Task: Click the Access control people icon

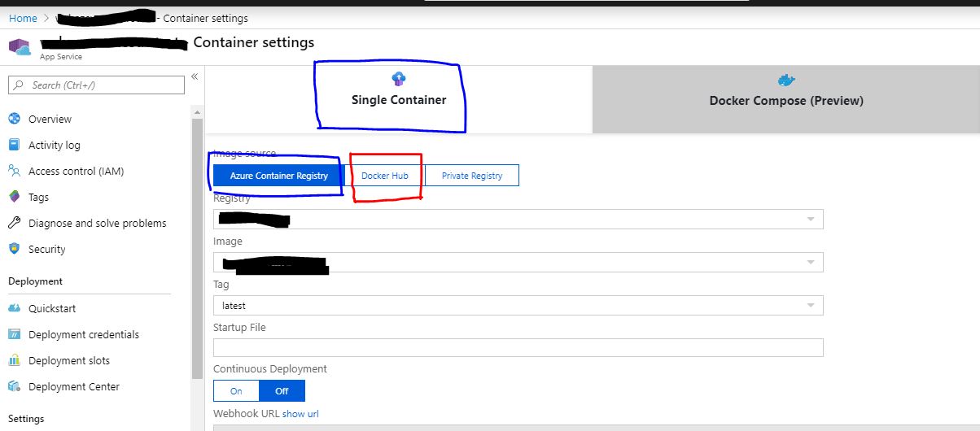Action: (x=14, y=171)
